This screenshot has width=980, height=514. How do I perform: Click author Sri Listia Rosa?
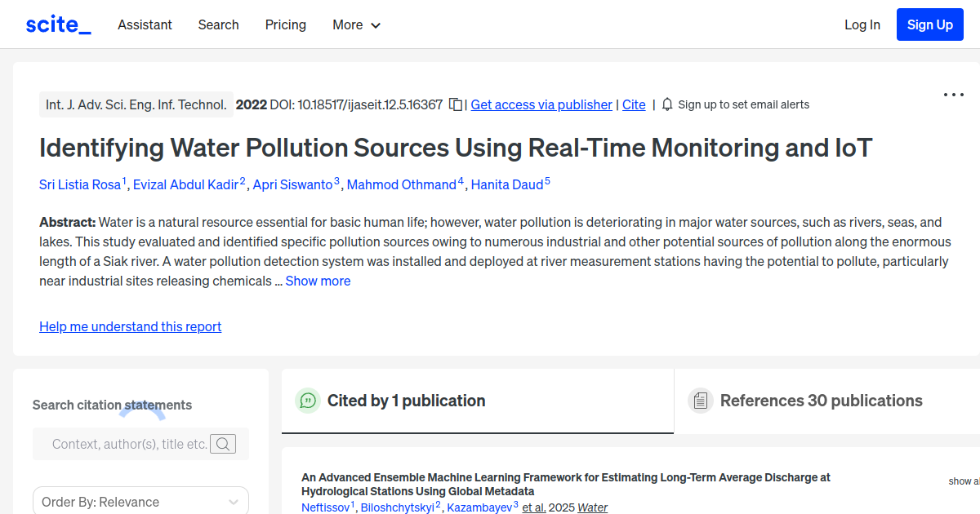point(80,184)
